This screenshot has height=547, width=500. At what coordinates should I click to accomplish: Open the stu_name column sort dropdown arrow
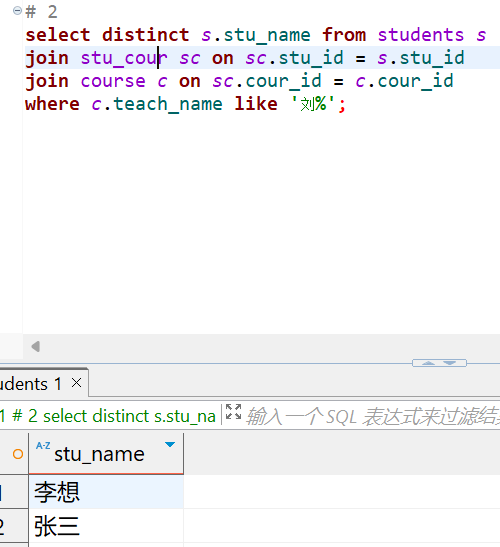(170, 444)
